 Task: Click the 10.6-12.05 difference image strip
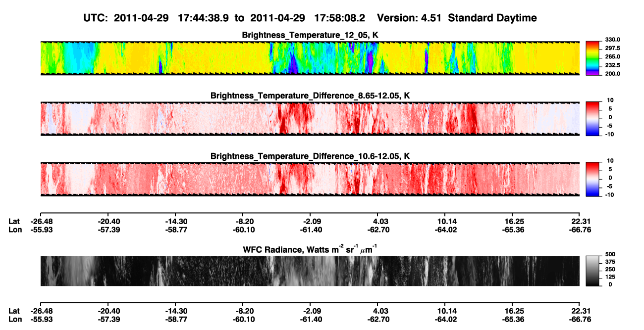pyautogui.click(x=310, y=179)
